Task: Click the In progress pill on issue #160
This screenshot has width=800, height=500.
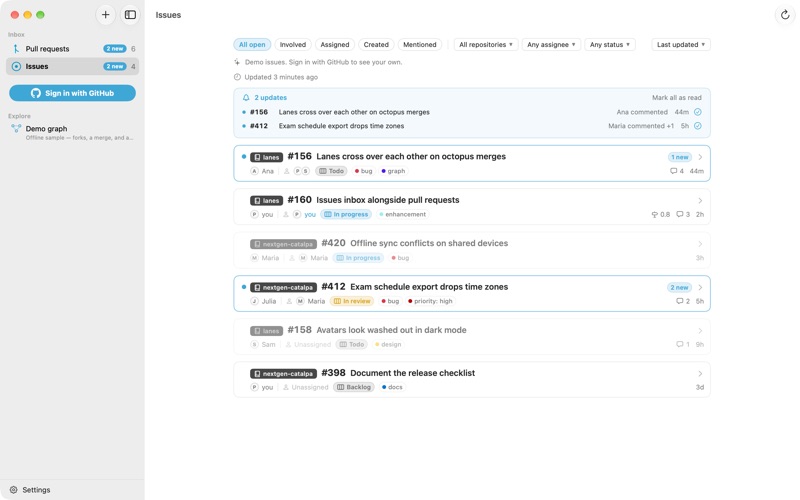Action: [x=346, y=214]
